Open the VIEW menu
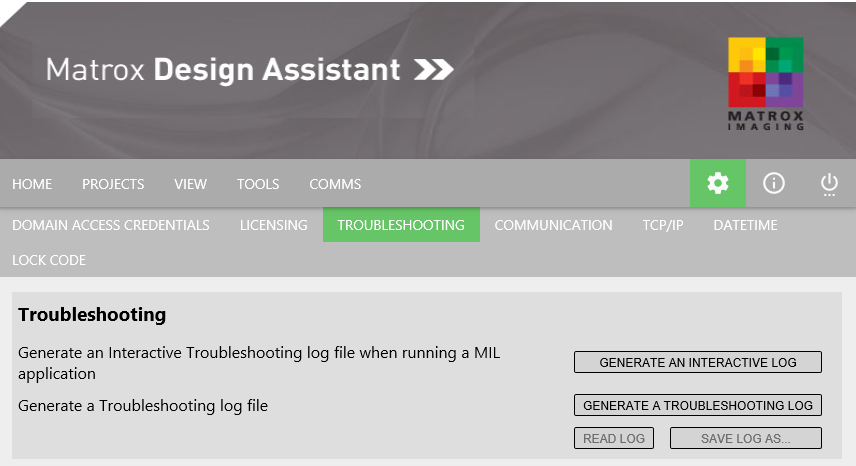The width and height of the screenshot is (856, 466). click(x=191, y=184)
